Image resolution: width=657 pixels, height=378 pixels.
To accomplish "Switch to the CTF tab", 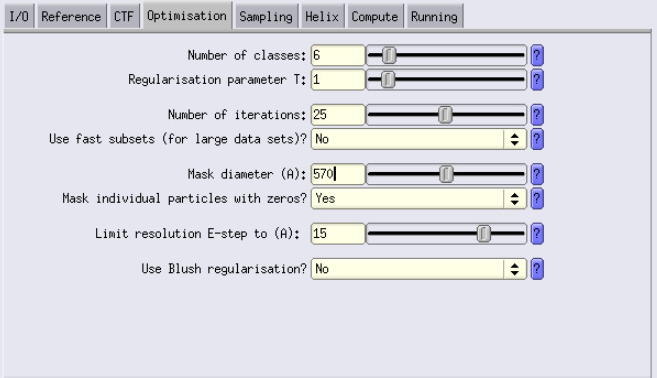I will click(x=124, y=17).
